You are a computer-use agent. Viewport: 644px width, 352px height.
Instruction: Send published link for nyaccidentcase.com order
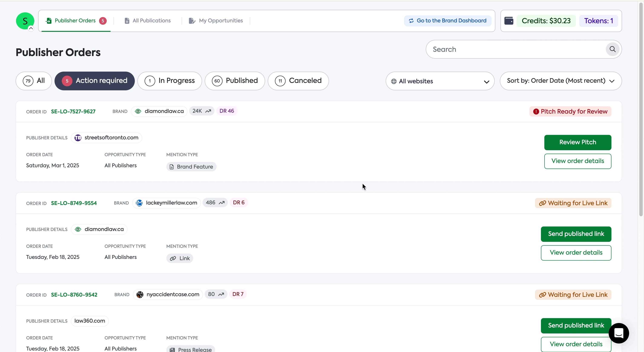pyautogui.click(x=576, y=326)
